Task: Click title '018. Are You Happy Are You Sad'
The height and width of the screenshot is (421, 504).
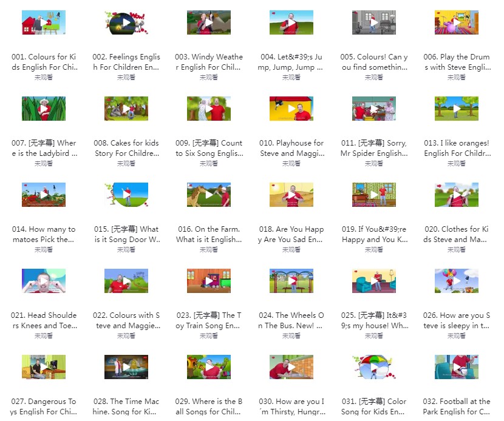Action: (x=291, y=234)
